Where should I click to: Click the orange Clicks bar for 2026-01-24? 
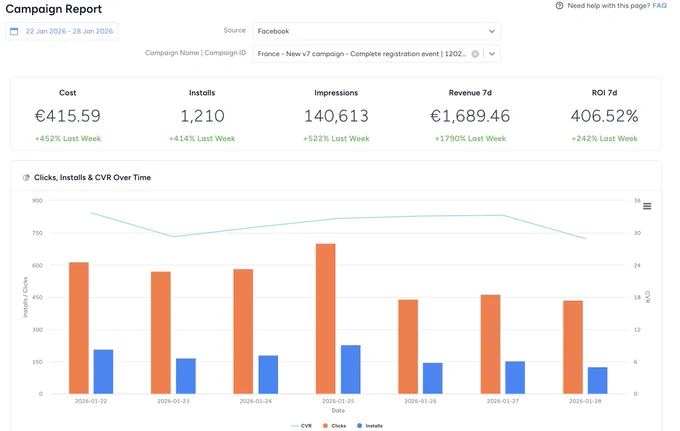click(243, 331)
